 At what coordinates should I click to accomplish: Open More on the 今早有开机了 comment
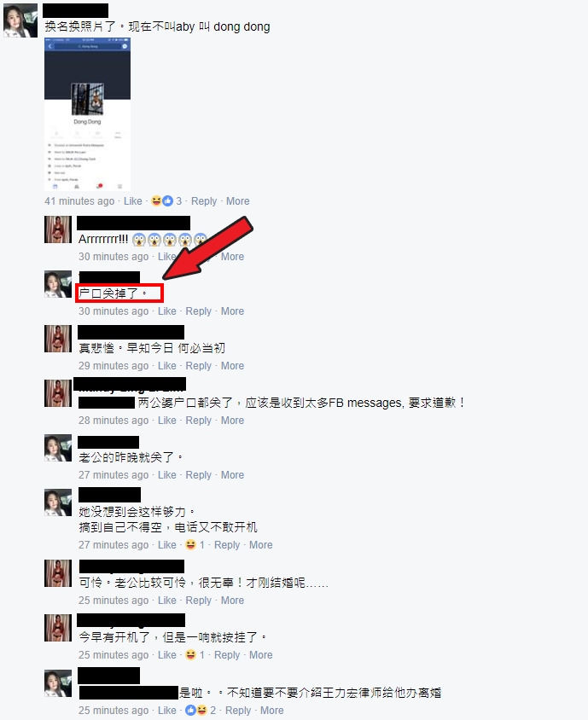click(x=260, y=655)
